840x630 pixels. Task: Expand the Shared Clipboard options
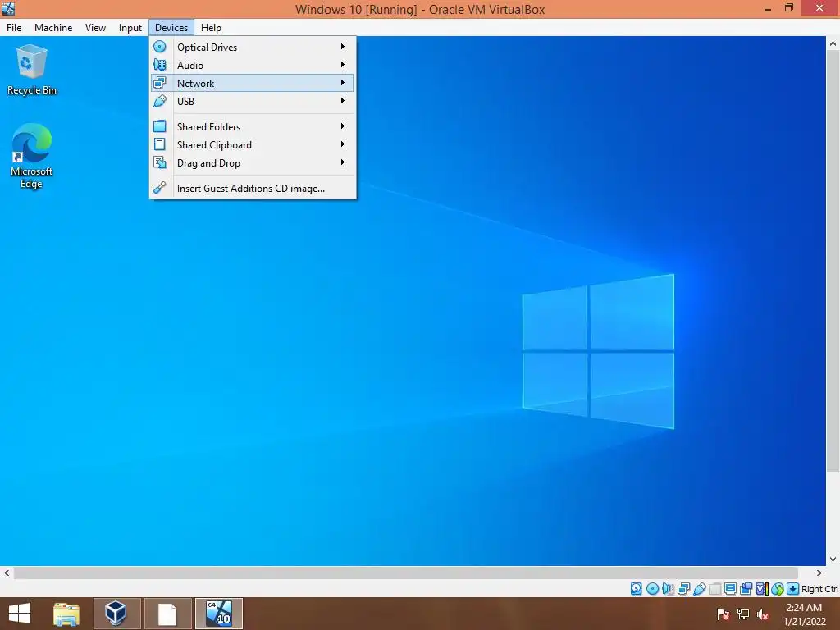click(x=252, y=145)
